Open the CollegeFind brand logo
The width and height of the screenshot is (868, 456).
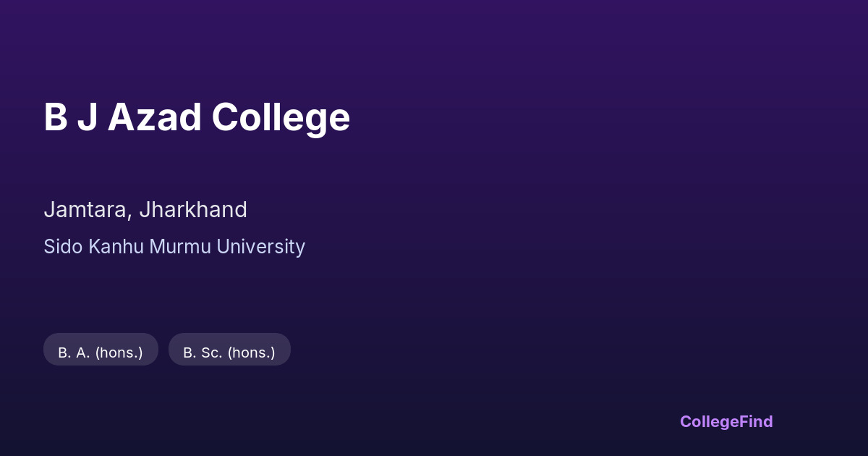[726, 422]
